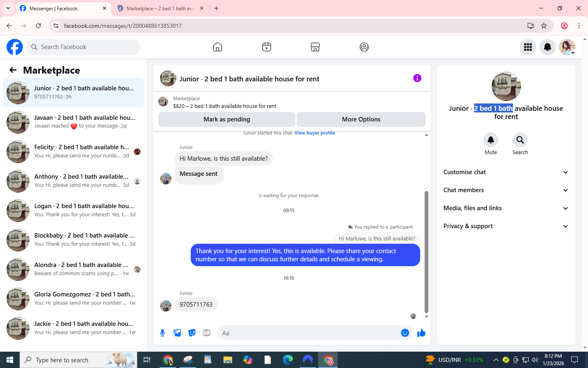588x368 pixels.
Task: Close the Messenger browser tab
Action: (x=105, y=8)
